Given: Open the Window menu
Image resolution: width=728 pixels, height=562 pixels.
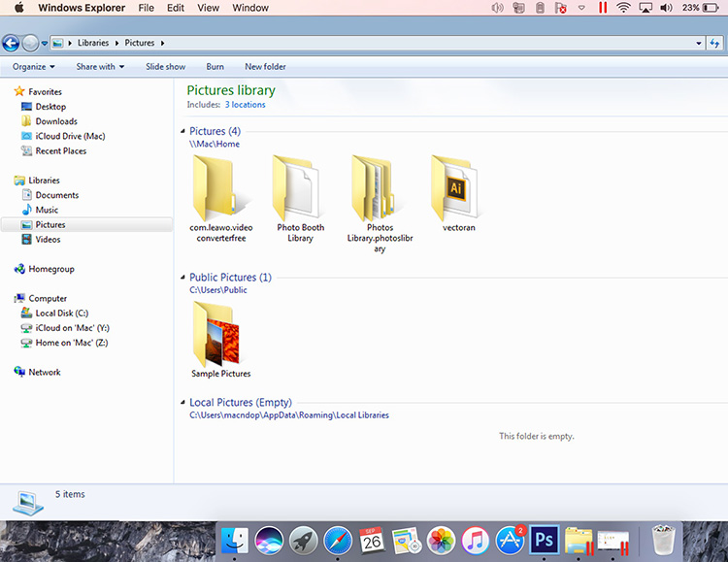Looking at the screenshot, I should [250, 8].
